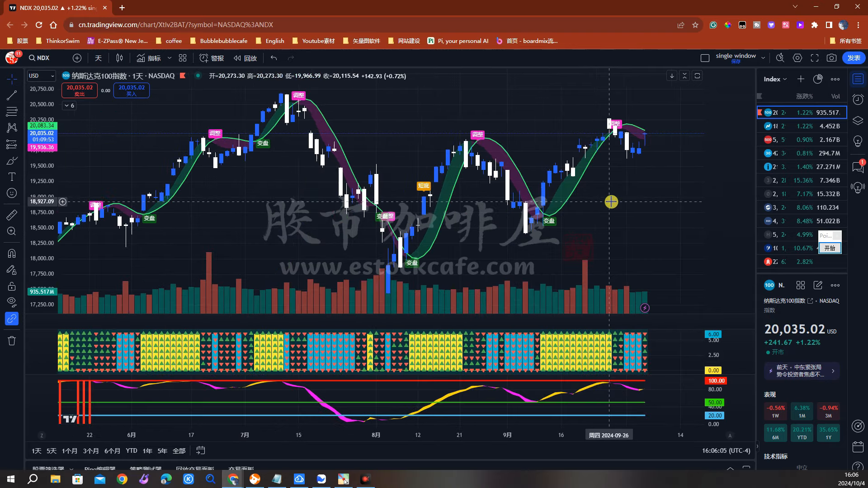Open the candlestick chart style selector
Screen dimensions: 868x488
tap(119, 58)
